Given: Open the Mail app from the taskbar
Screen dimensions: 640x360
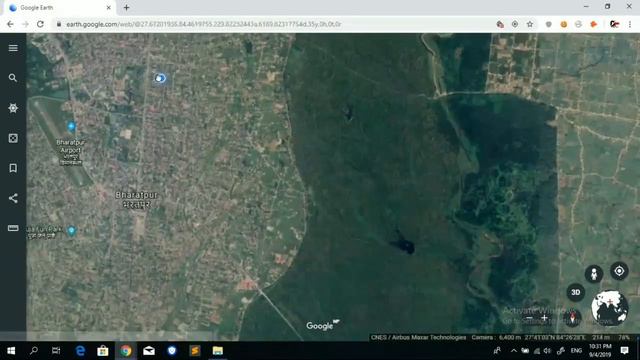Looking at the screenshot, I should [x=149, y=351].
